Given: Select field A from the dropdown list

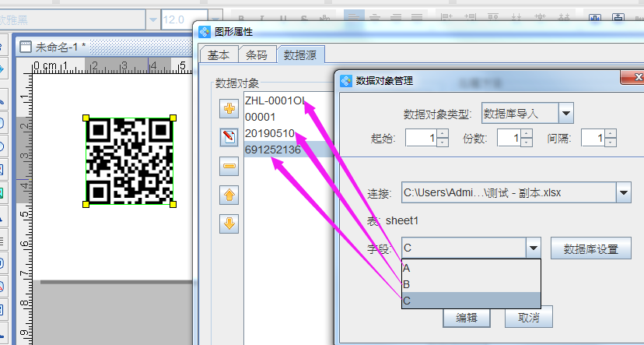Looking at the screenshot, I should click(x=470, y=268).
